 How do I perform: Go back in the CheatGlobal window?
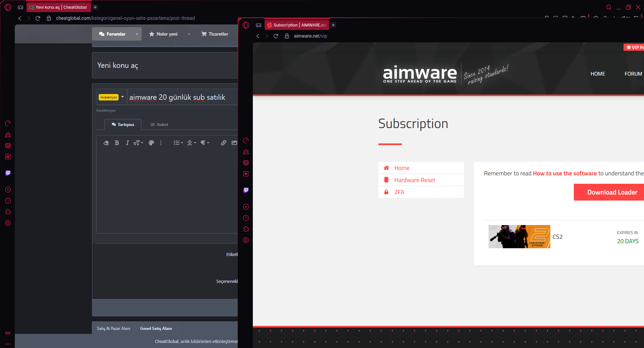[20, 18]
